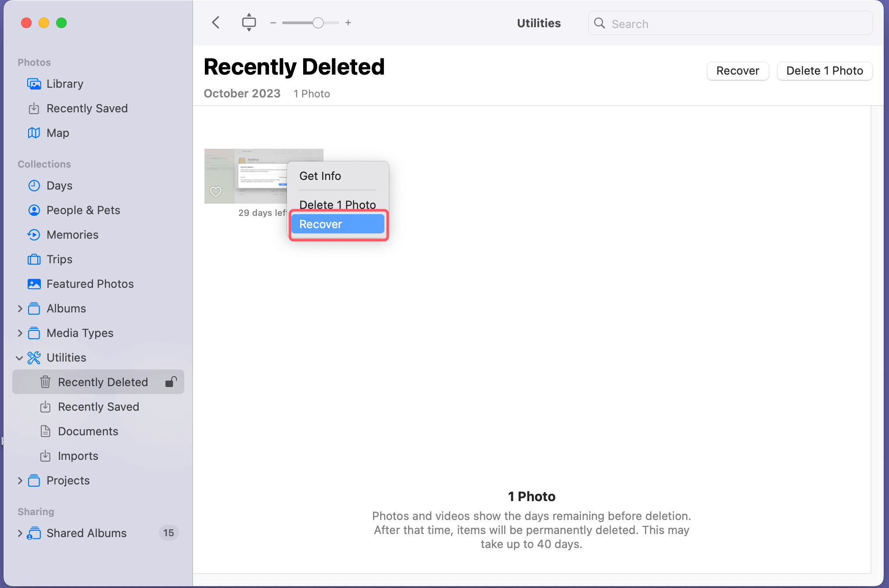Open the Trips collection

coord(60,259)
